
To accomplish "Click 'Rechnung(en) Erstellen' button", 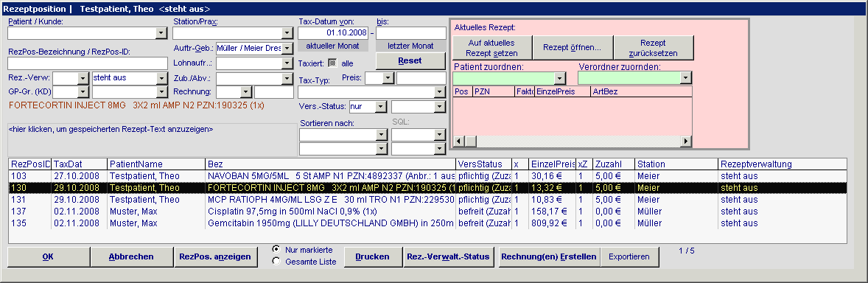I will (549, 257).
